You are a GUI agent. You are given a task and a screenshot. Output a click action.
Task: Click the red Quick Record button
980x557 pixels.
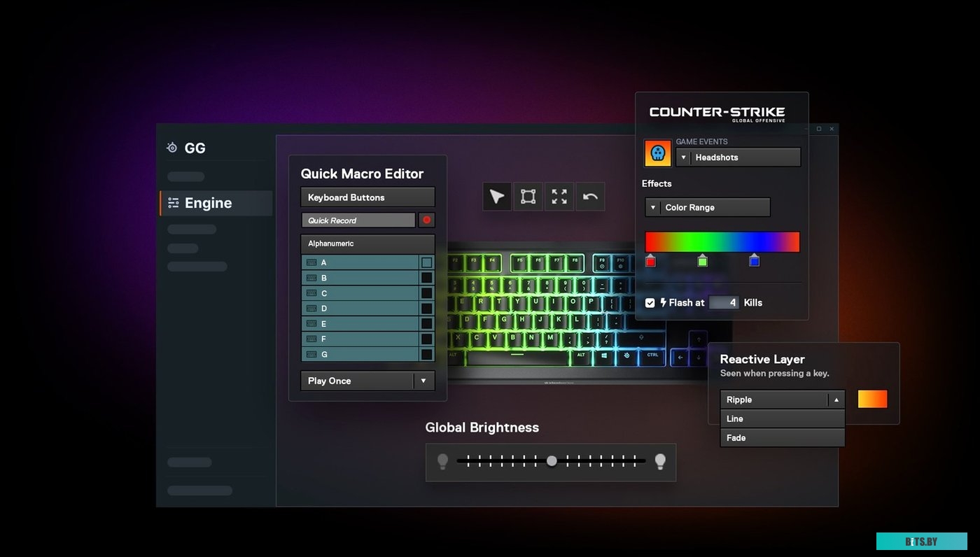[426, 220]
